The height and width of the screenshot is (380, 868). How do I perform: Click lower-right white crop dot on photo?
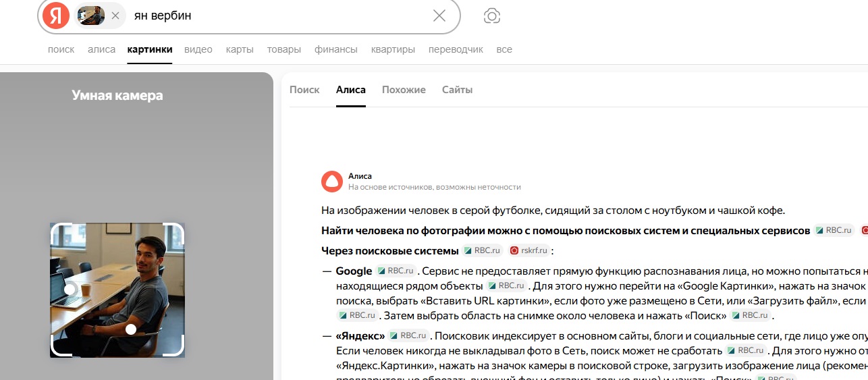[x=131, y=329]
